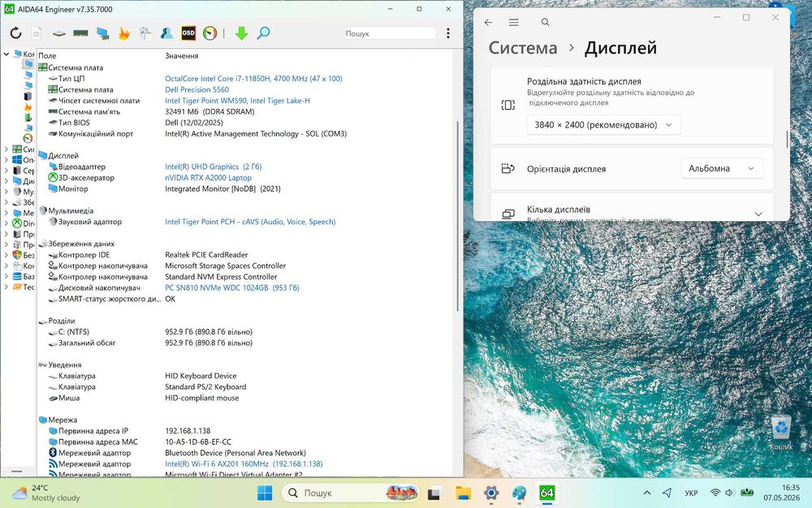Expand the Dir tree node chevron
The image size is (812, 508).
6,224
